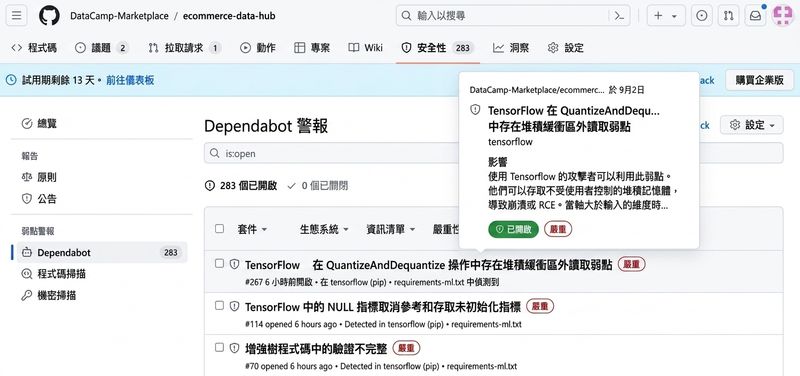Switch to 洞察 insights tab
800x376 pixels.
(511, 48)
